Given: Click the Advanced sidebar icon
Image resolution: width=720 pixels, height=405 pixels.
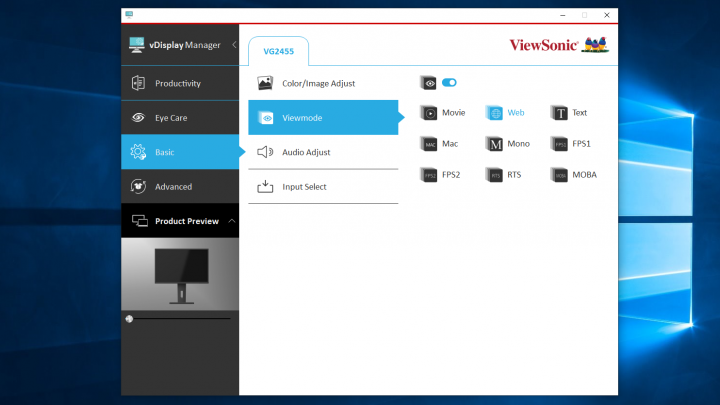Looking at the screenshot, I should [138, 186].
